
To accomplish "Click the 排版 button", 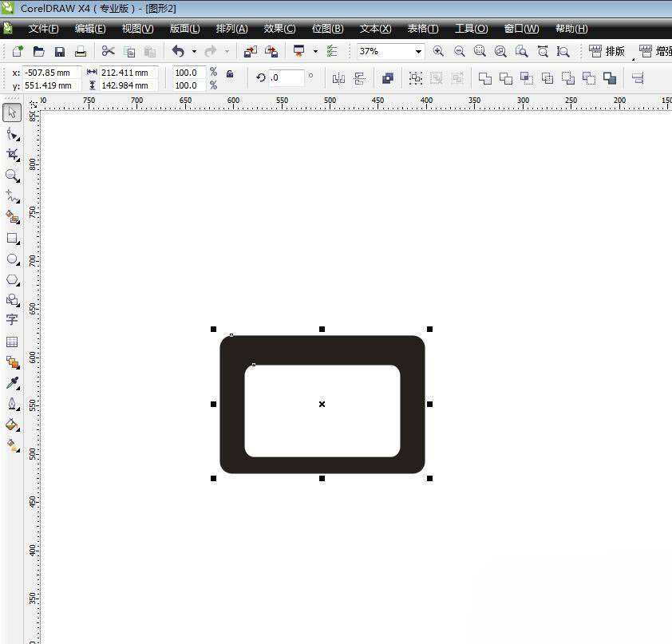I will point(607,51).
